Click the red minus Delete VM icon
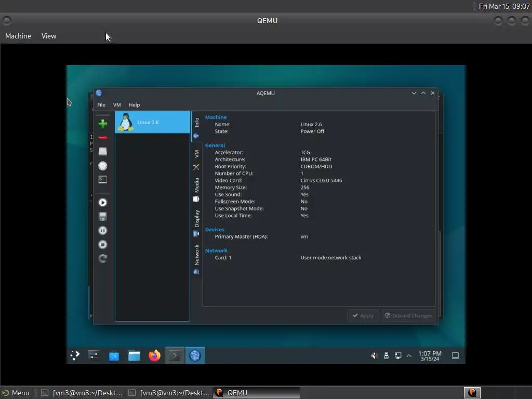Image resolution: width=532 pixels, height=399 pixels. [103, 137]
